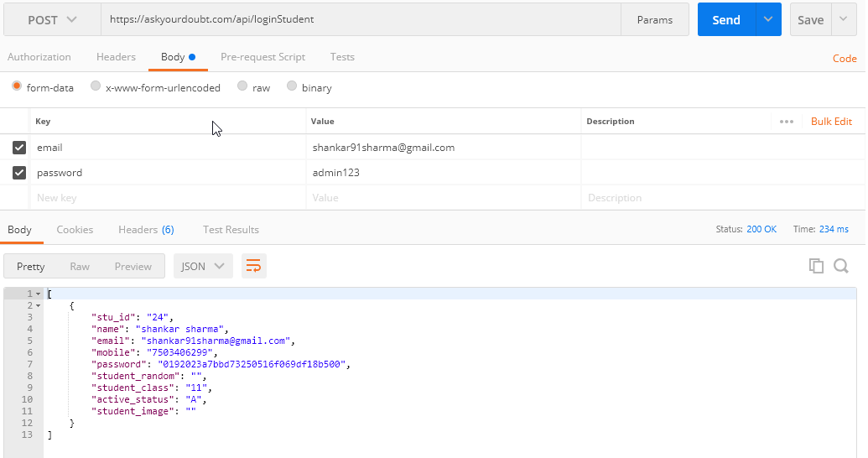Click the "name": "shankar sharma" response line
Viewport: 868px width, 458px height.
(x=160, y=329)
